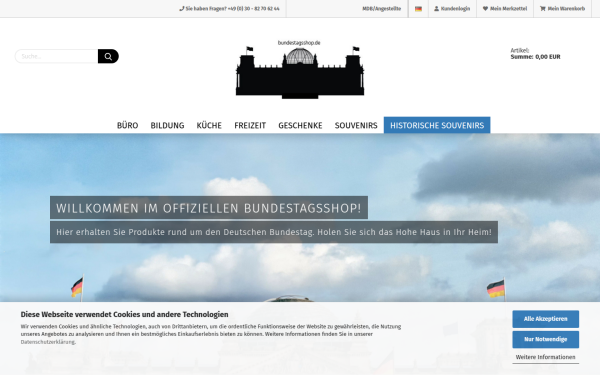This screenshot has height=375, width=600.
Task: Open Mein Warenkorb cart
Action: [562, 9]
